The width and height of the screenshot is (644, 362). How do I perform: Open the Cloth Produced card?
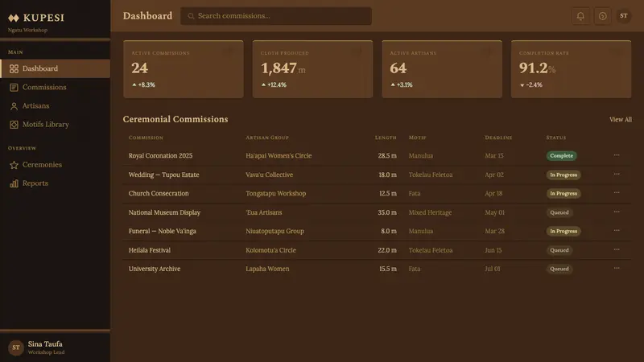coord(312,69)
